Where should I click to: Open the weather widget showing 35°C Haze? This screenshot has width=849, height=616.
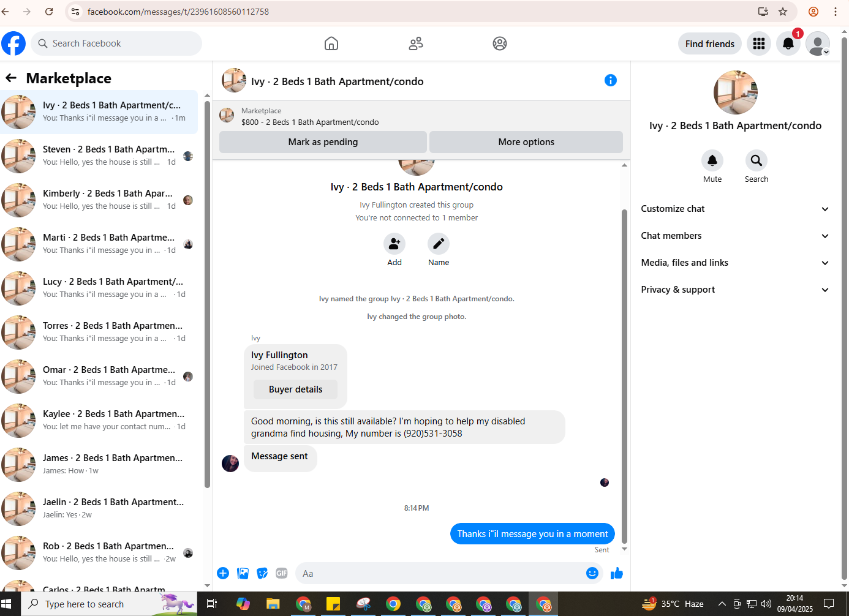click(673, 604)
